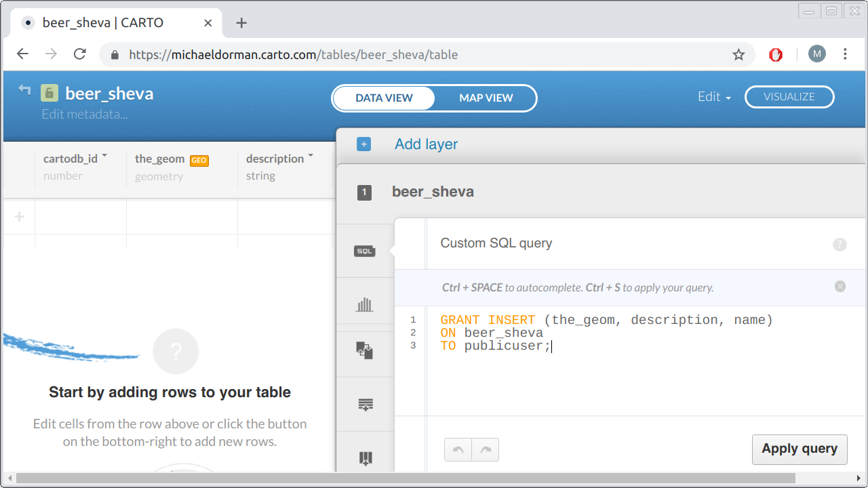The width and height of the screenshot is (868, 488).
Task: Click the GRANT keyword in line 1
Action: click(x=460, y=320)
